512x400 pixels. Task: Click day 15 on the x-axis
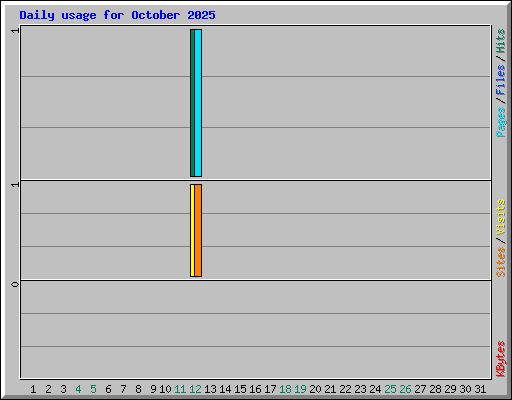[x=240, y=389]
